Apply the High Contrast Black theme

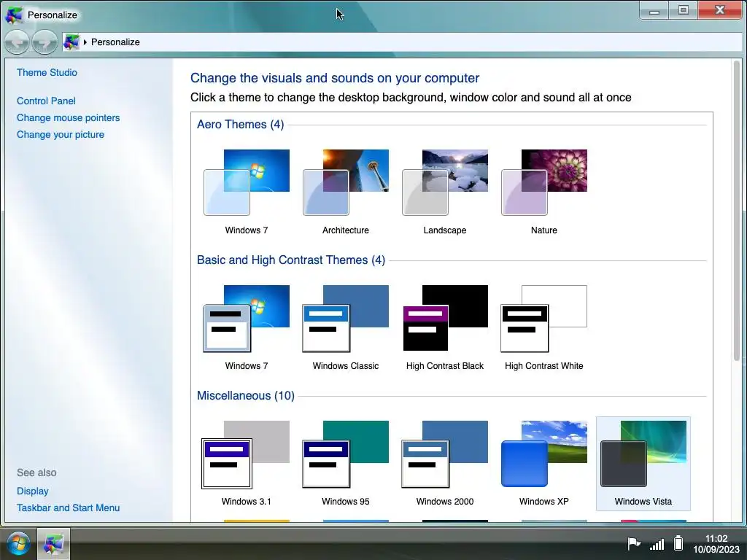coord(445,327)
